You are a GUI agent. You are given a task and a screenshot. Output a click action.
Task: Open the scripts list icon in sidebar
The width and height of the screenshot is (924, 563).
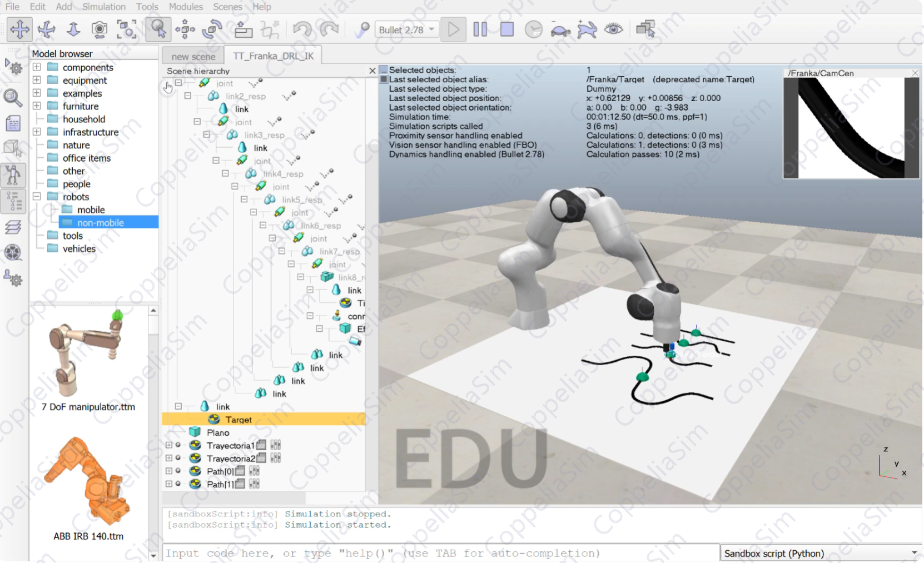(x=13, y=123)
